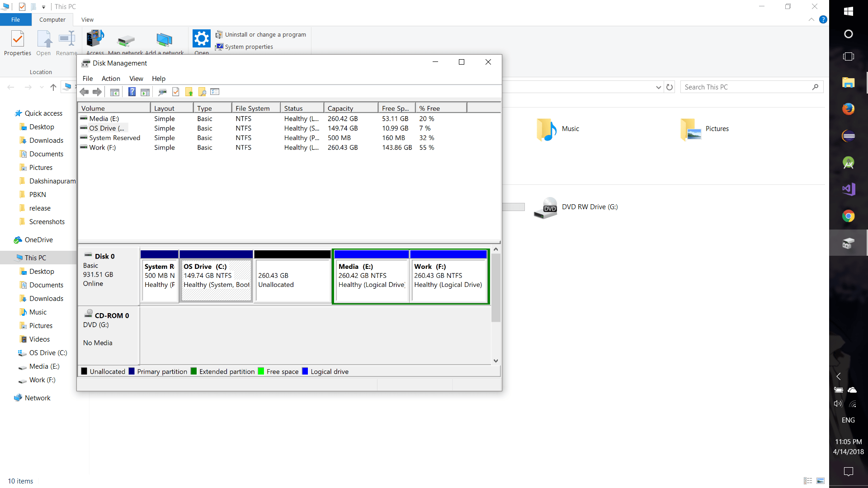
Task: Click the Rescan Disks toolbar icon
Action: click(162, 92)
